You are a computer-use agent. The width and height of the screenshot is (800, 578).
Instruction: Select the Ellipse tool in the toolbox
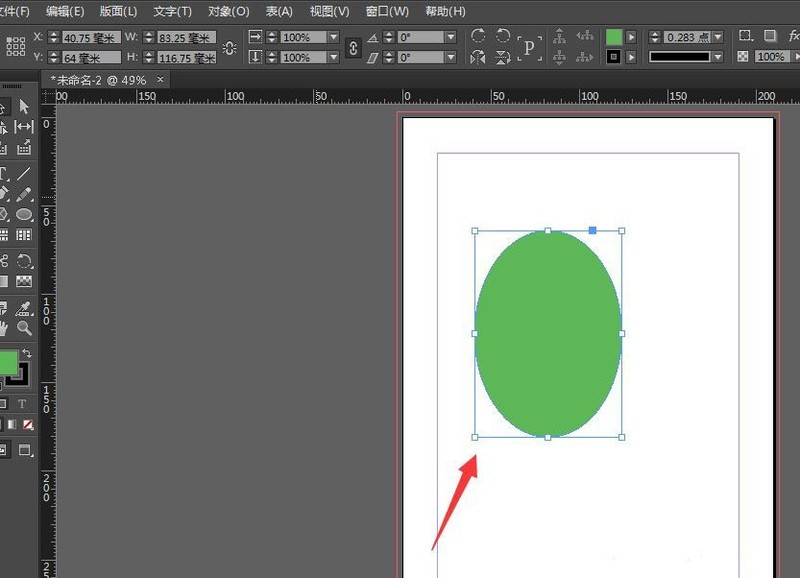click(25, 214)
